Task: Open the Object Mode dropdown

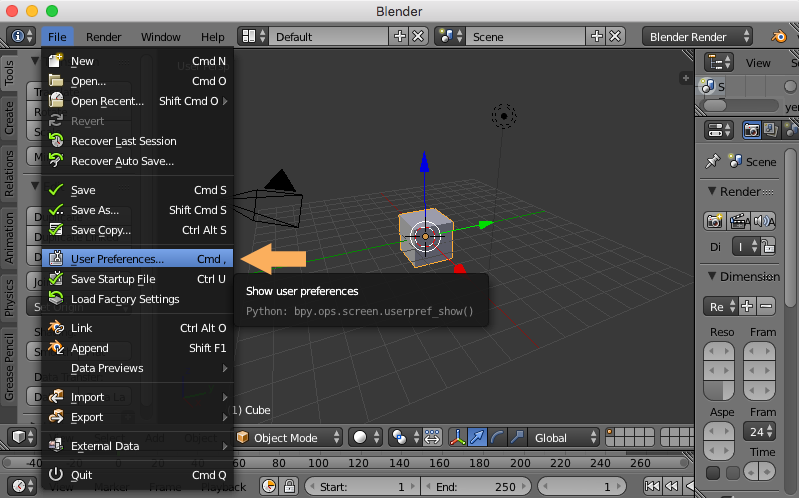Action: (x=288, y=437)
